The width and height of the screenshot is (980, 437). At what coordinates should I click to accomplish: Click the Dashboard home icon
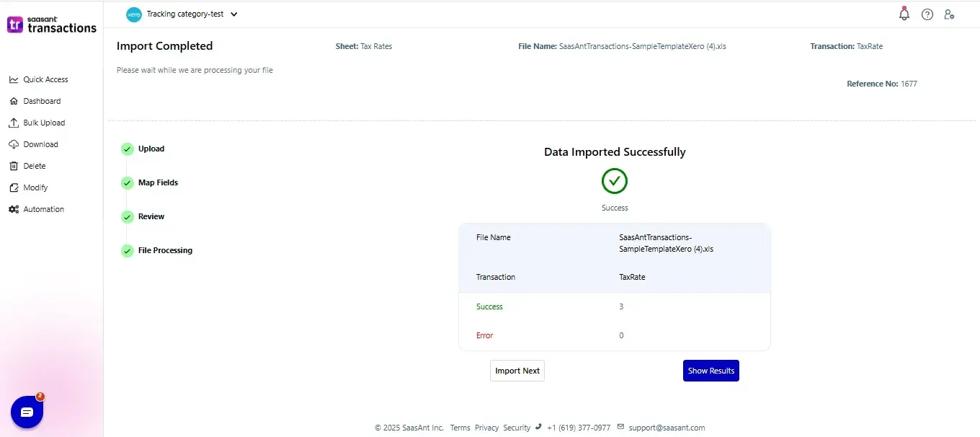(14, 101)
